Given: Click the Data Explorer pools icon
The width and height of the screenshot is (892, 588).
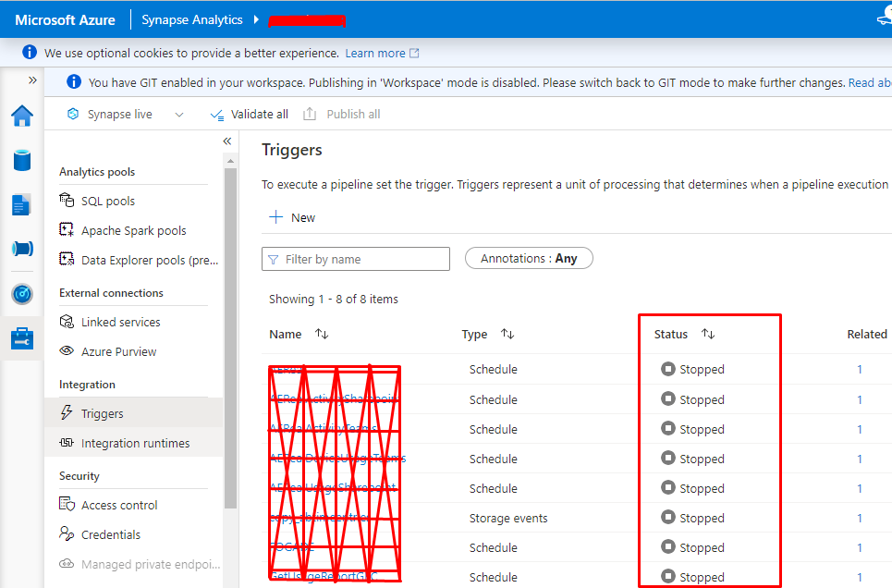Looking at the screenshot, I should tap(67, 259).
